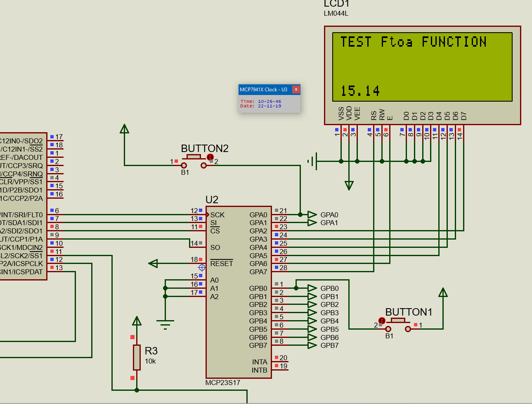Toggle the BUTTON1 latch indicator
The image size is (532, 404).
point(382,321)
